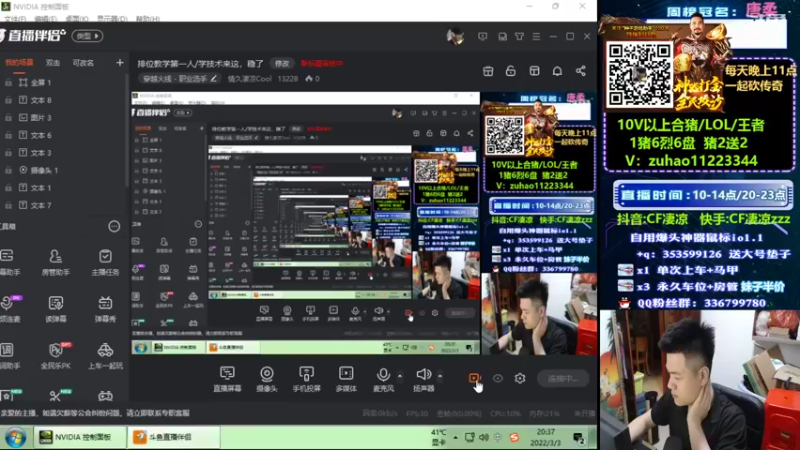Toggle the lock on layer 文本 6
800x450 pixels.
click(9, 135)
